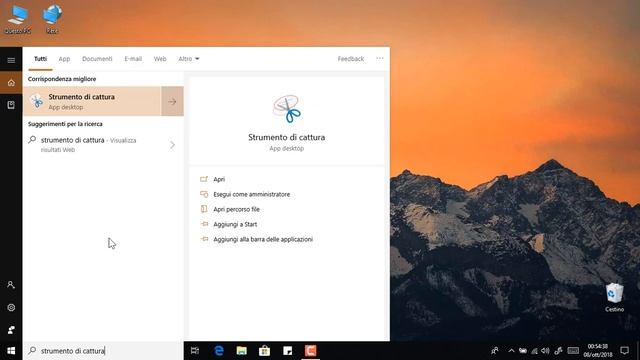Viewport: 640px width, 360px height.
Task: Expand chevron for web search suggestion
Action: [172, 145]
